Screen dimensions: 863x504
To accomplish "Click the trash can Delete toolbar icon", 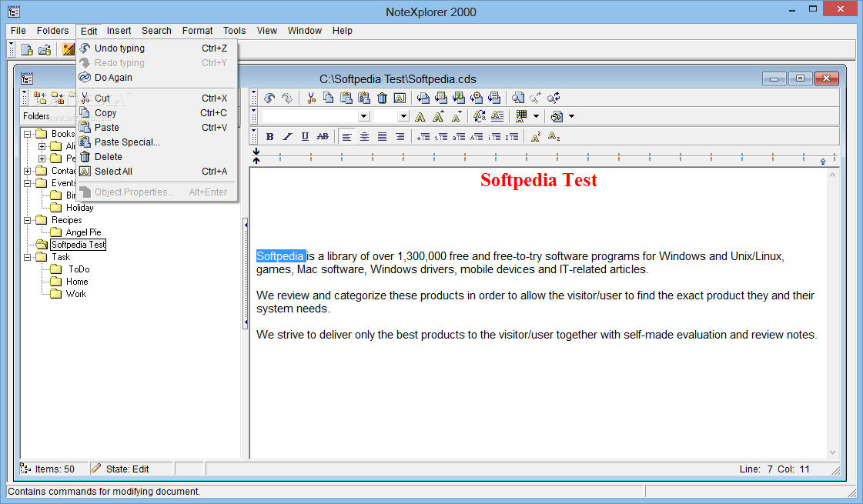I will pyautogui.click(x=382, y=98).
